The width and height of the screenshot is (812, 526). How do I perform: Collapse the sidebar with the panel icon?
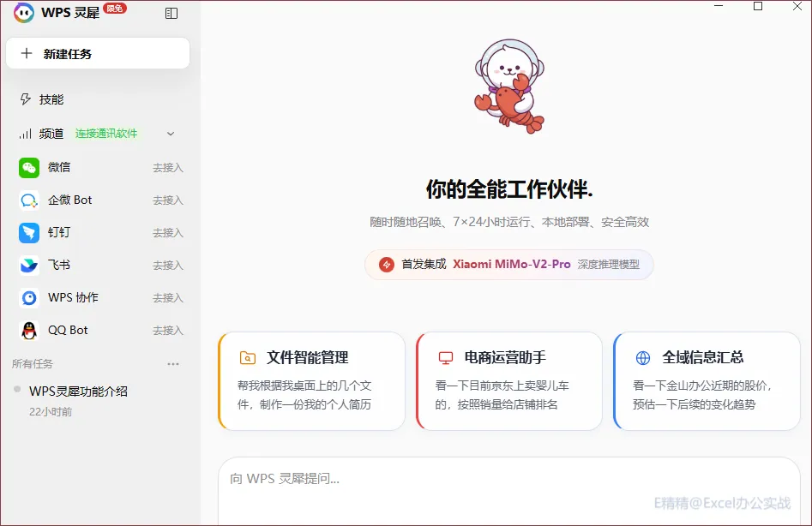171,14
